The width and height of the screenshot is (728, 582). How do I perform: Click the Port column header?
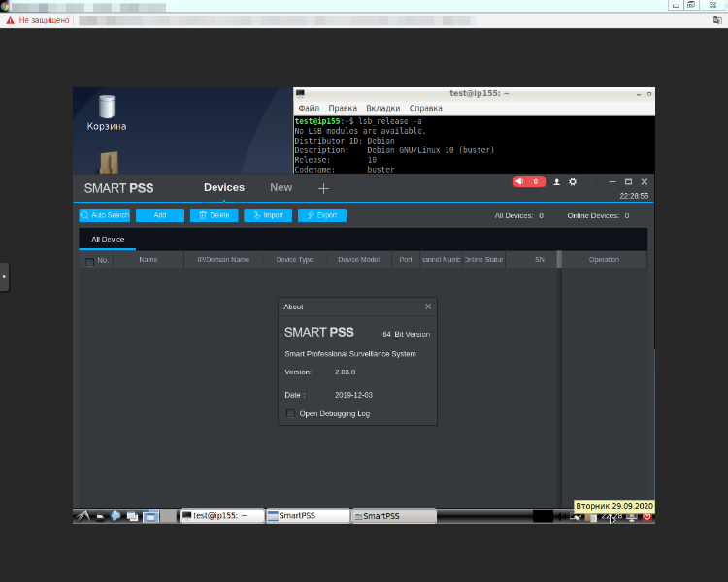tap(406, 259)
